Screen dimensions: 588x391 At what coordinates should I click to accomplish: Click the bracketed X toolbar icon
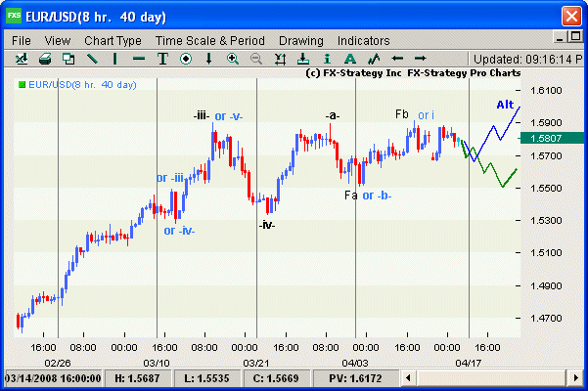coord(280,59)
